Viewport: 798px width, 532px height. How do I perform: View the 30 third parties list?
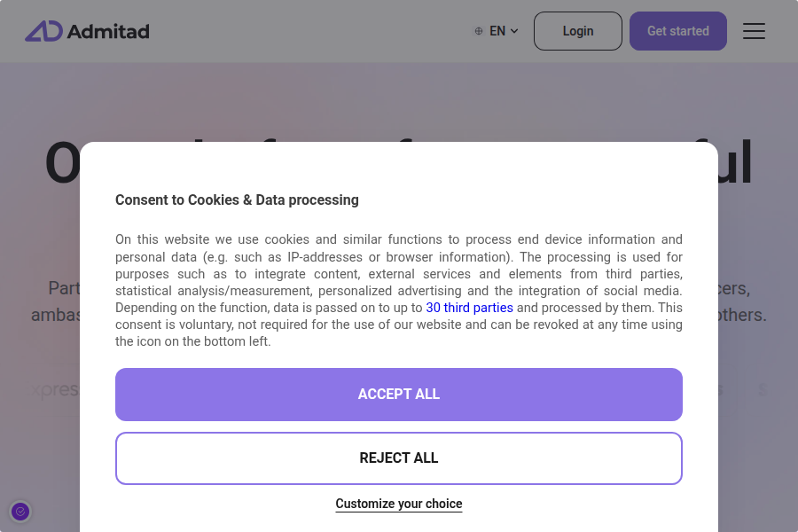469,308
